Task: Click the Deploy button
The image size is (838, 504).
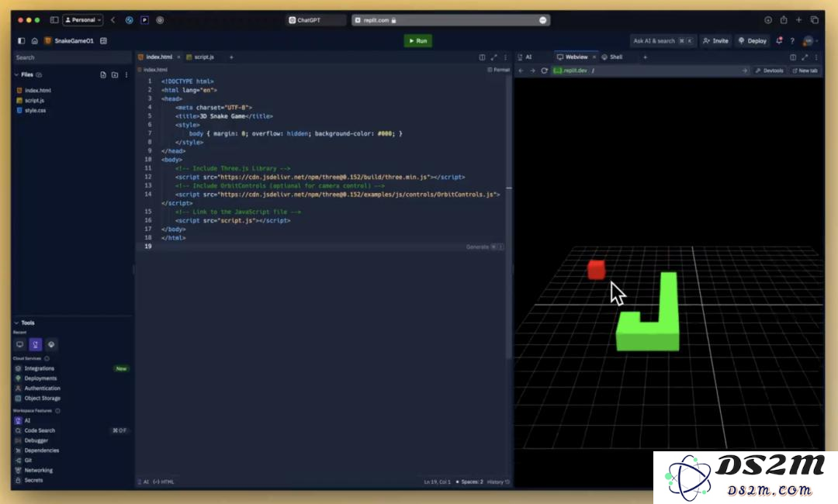Action: [x=753, y=40]
